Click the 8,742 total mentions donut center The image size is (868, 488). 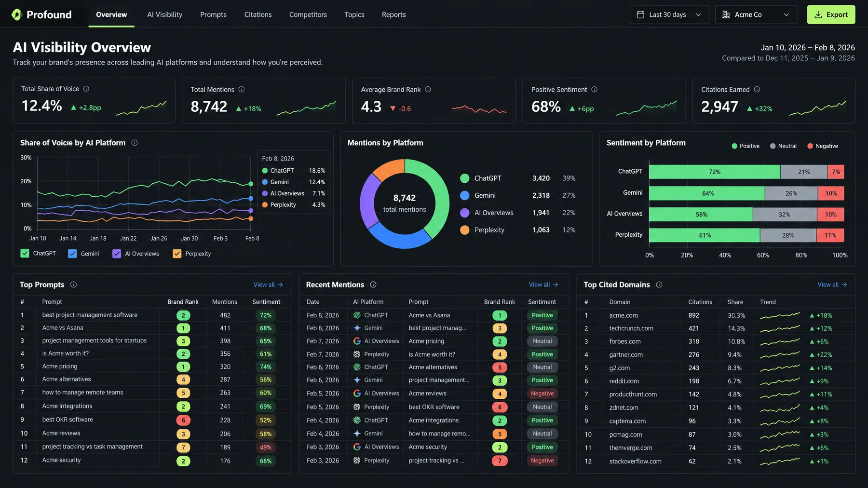click(405, 203)
